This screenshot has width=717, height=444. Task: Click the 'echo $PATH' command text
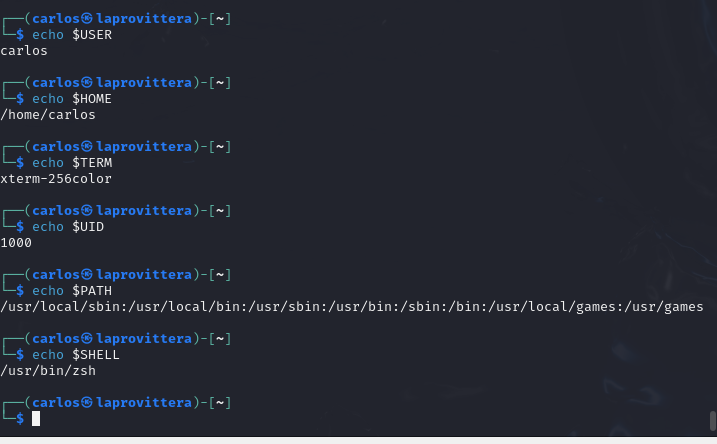[x=72, y=291]
